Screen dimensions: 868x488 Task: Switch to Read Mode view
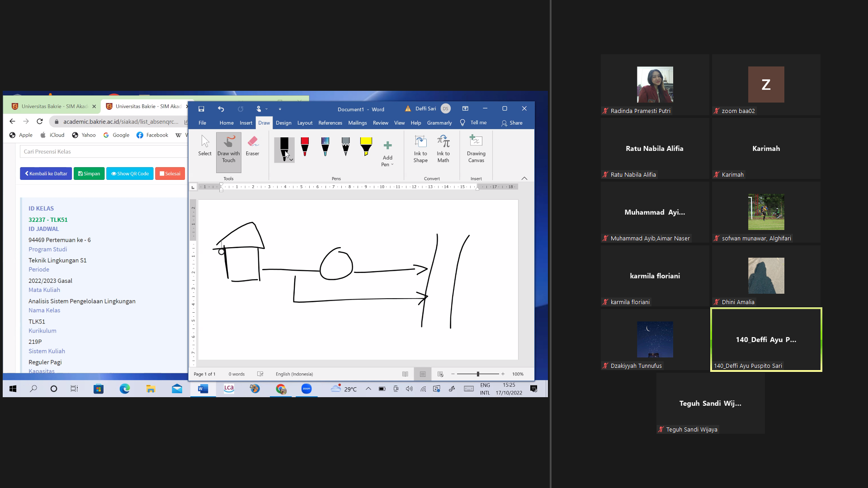click(x=405, y=374)
